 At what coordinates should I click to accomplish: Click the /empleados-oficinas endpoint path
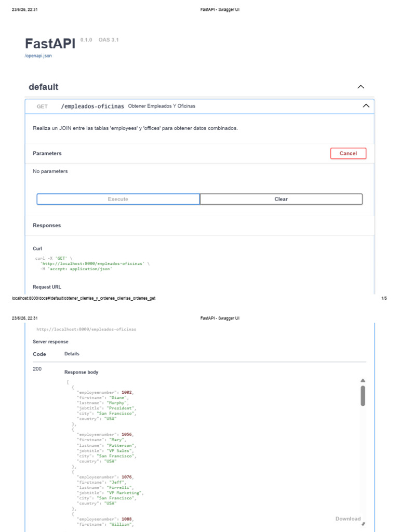pos(92,106)
